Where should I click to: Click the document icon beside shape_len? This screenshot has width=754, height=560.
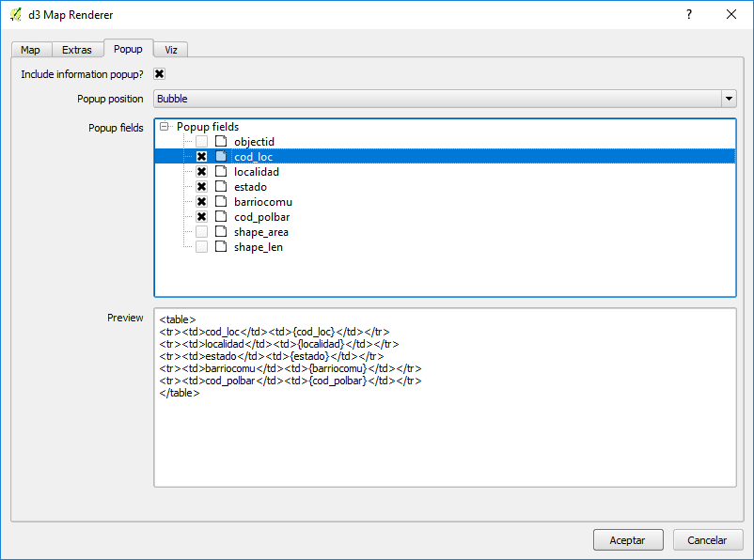(221, 247)
